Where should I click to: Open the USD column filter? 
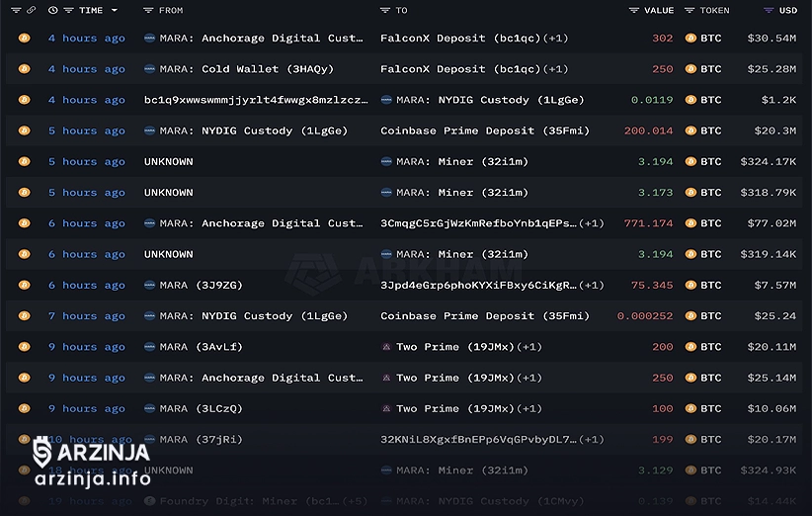click(769, 10)
